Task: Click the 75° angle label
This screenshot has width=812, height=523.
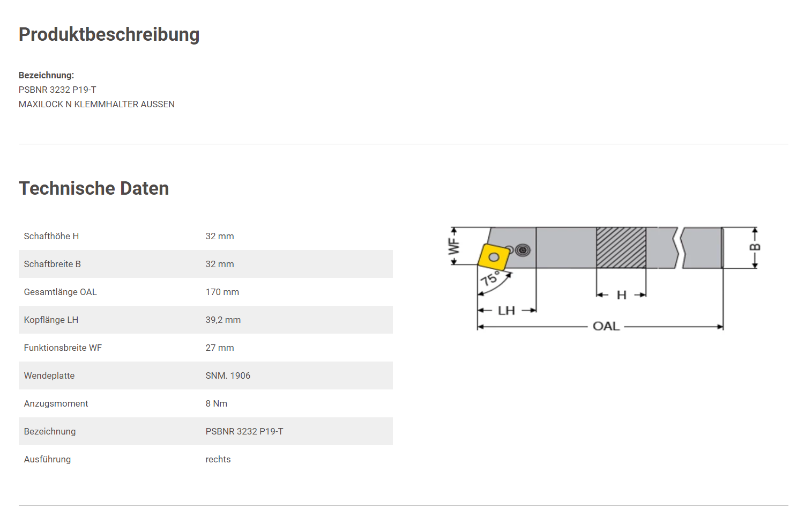Action: pyautogui.click(x=490, y=278)
